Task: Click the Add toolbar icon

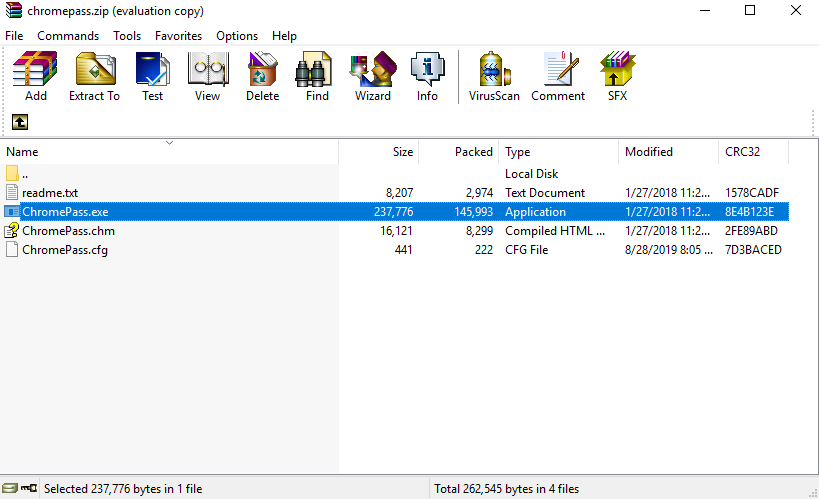Action: click(35, 76)
